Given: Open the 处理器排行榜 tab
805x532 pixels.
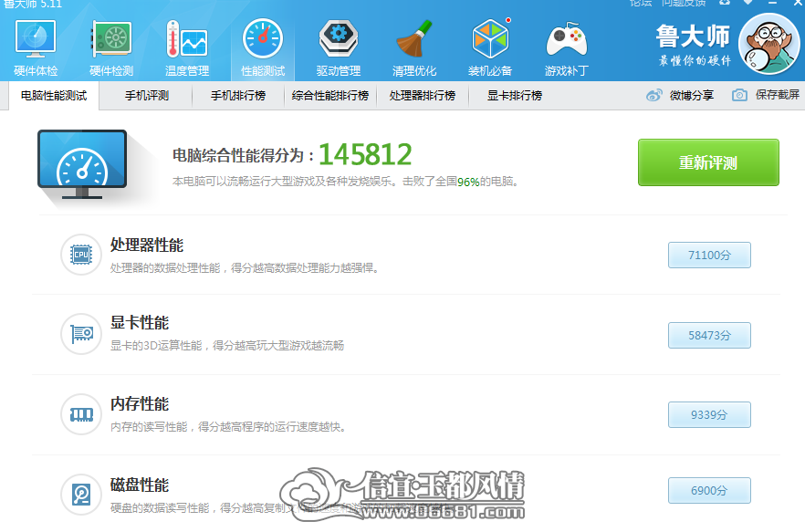Looking at the screenshot, I should point(422,96).
